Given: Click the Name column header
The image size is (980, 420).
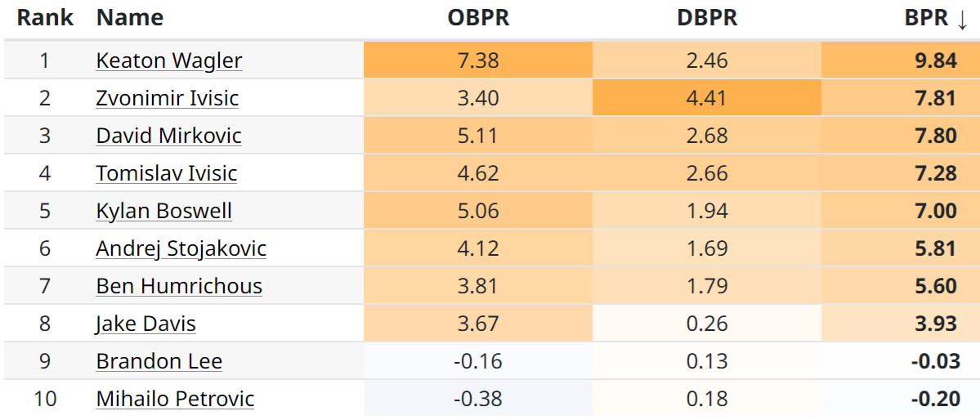Looking at the screenshot, I should coord(130,18).
